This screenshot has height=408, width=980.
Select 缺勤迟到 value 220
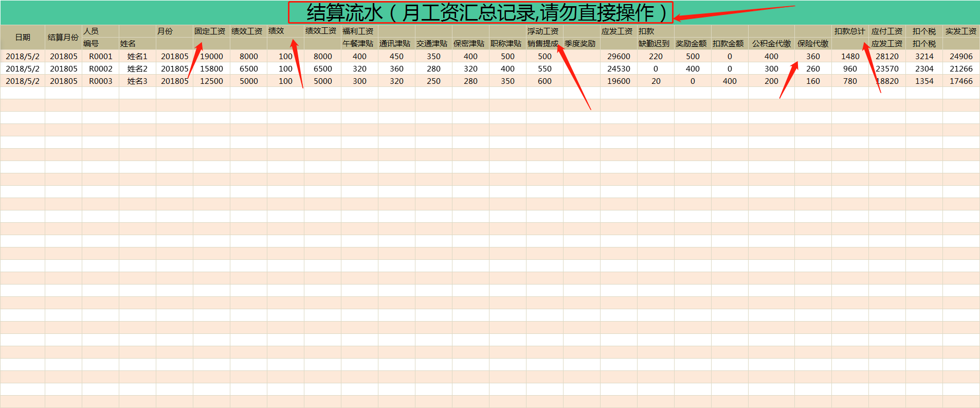656,56
